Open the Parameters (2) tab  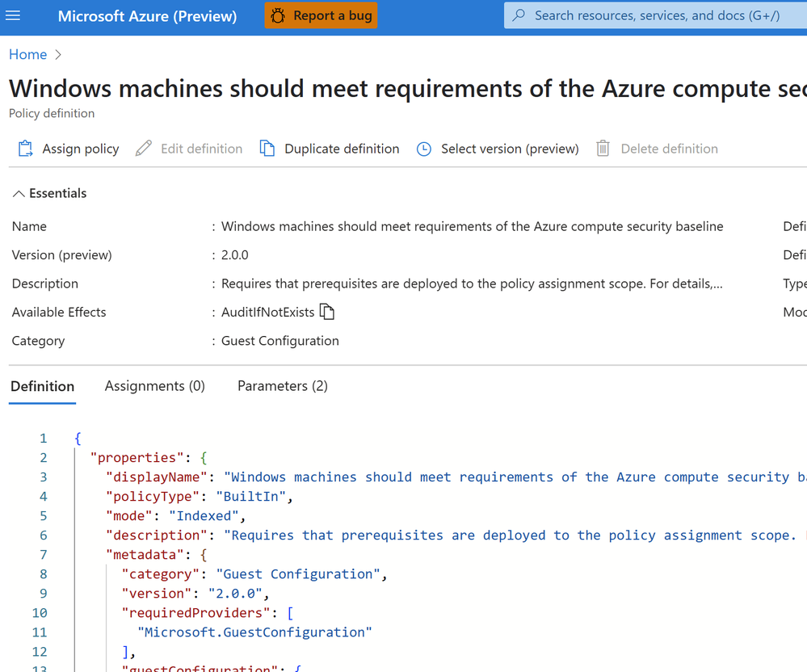283,386
